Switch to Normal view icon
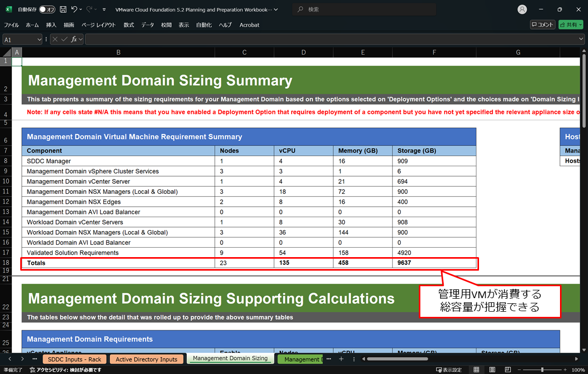The height and width of the screenshot is (374, 588). pyautogui.click(x=476, y=370)
